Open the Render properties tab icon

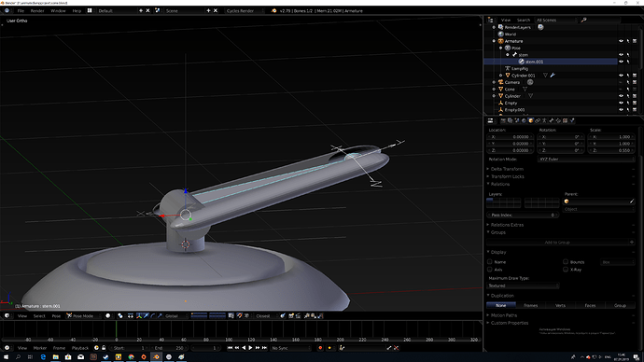[x=503, y=120]
